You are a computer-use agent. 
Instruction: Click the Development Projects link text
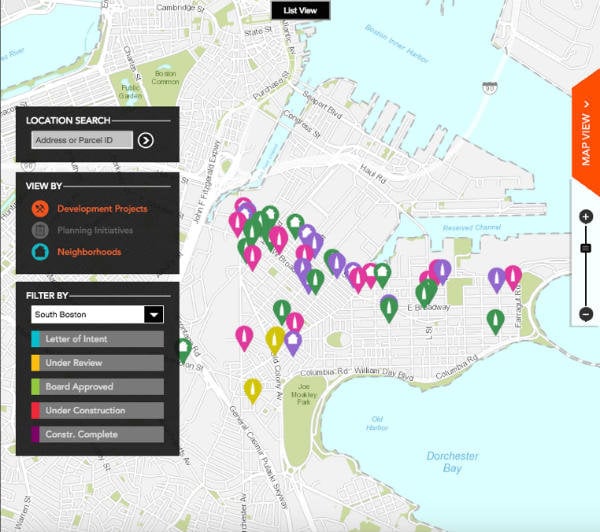click(102, 209)
